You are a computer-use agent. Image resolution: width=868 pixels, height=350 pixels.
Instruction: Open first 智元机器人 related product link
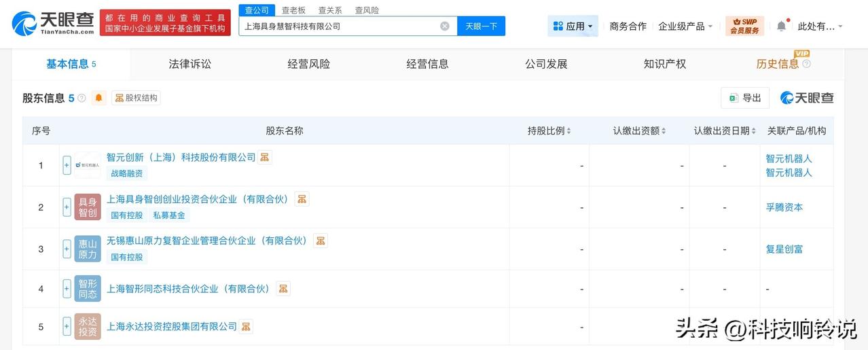point(789,158)
